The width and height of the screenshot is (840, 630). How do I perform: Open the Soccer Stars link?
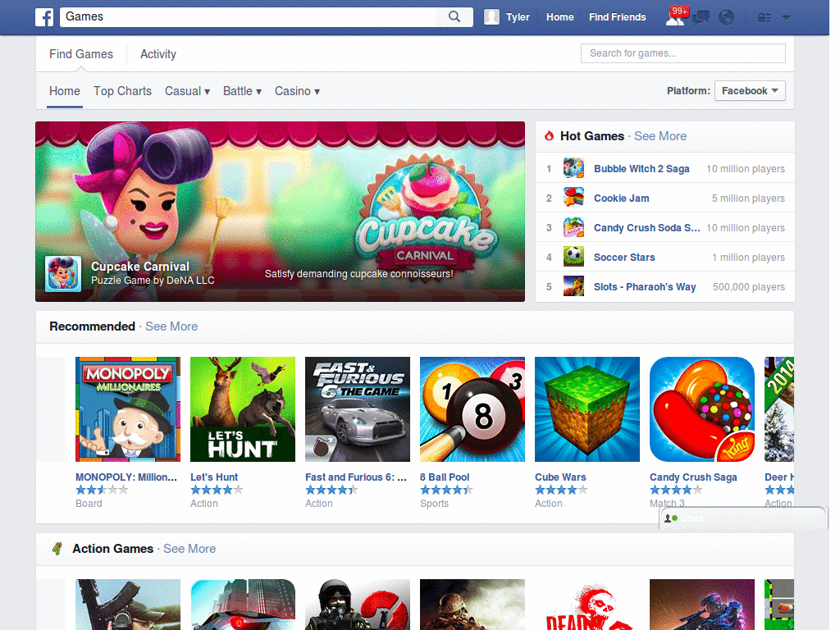click(x=624, y=257)
